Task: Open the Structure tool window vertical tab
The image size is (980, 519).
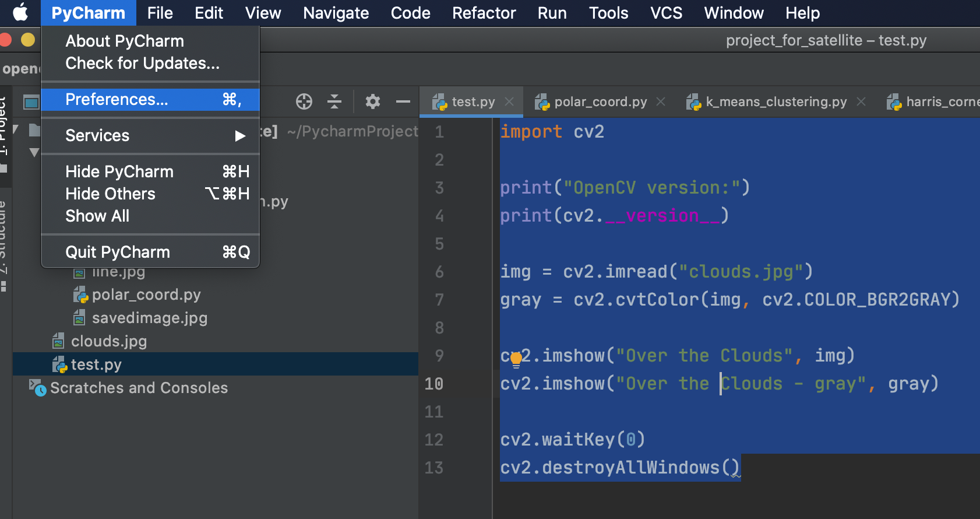Action: pyautogui.click(x=4, y=245)
